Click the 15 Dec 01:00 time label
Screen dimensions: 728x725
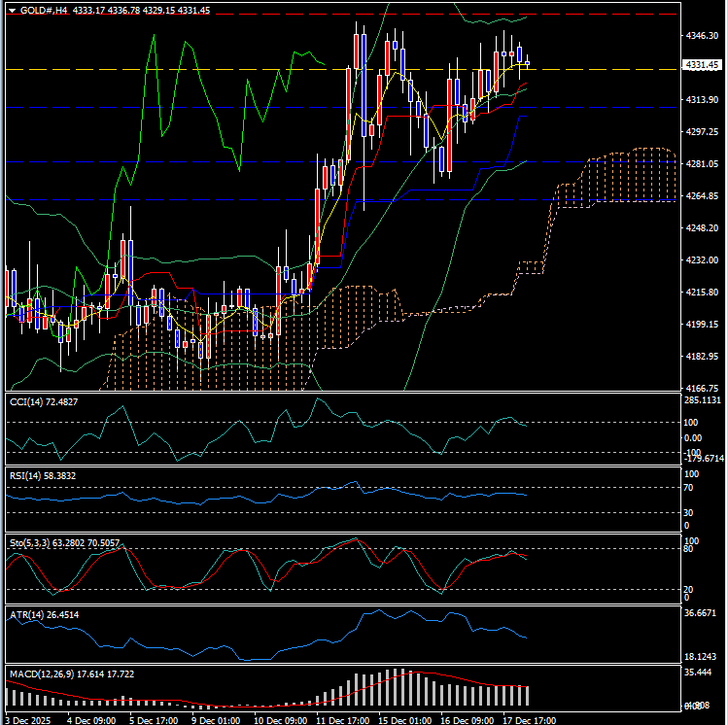[404, 720]
